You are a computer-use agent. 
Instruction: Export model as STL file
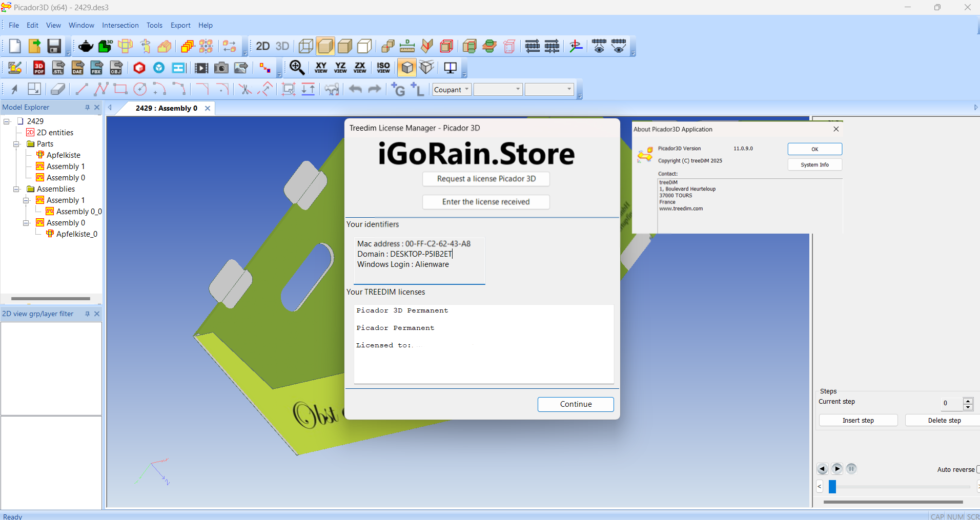[58, 68]
